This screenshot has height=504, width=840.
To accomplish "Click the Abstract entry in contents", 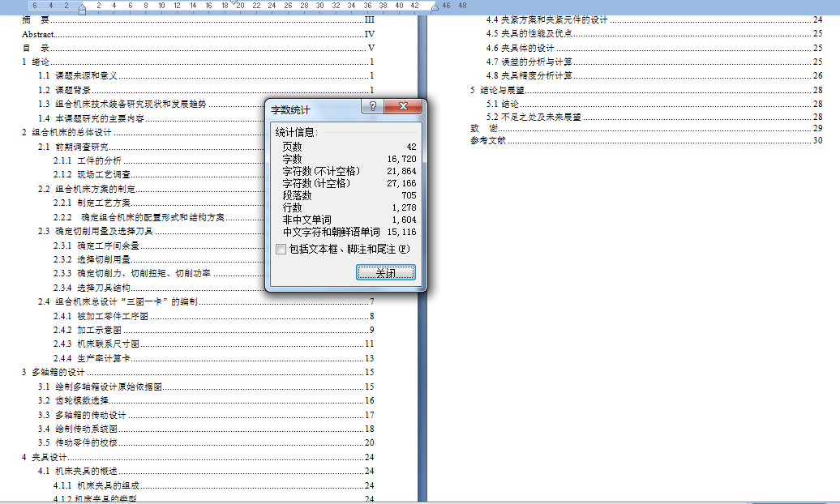I will pyautogui.click(x=198, y=34).
